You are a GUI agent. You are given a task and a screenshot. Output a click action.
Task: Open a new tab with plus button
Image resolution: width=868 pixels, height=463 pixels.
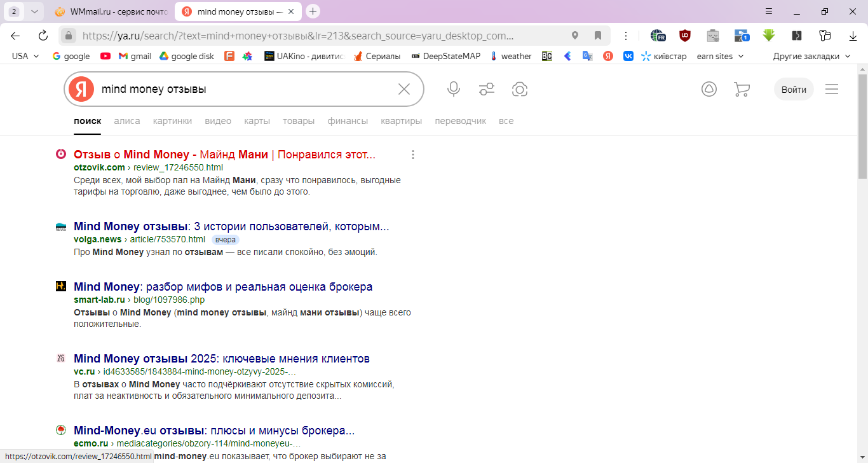click(313, 11)
